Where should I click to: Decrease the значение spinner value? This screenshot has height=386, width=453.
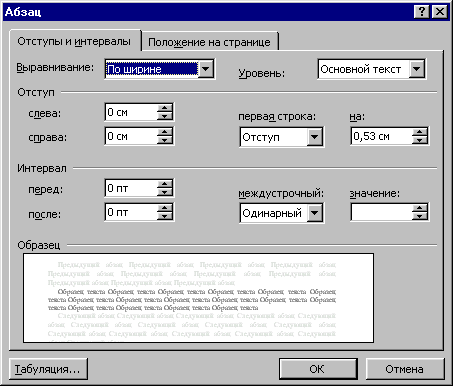(x=420, y=216)
